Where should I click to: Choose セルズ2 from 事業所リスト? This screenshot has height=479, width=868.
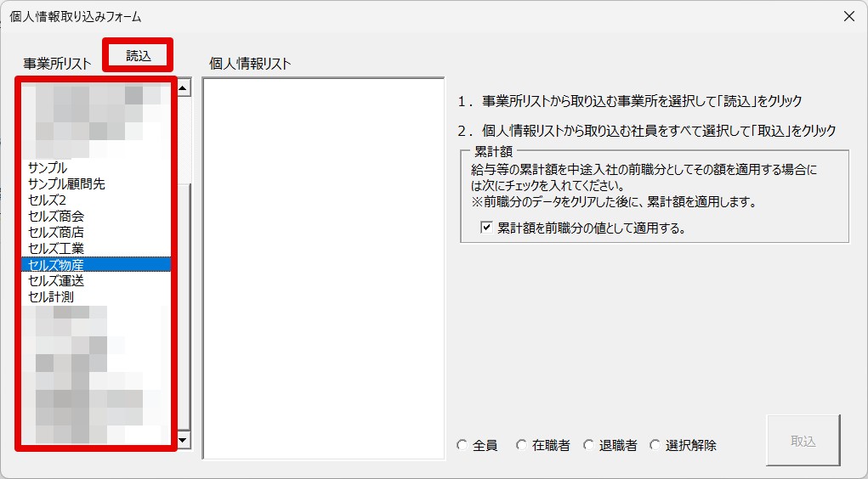47,200
